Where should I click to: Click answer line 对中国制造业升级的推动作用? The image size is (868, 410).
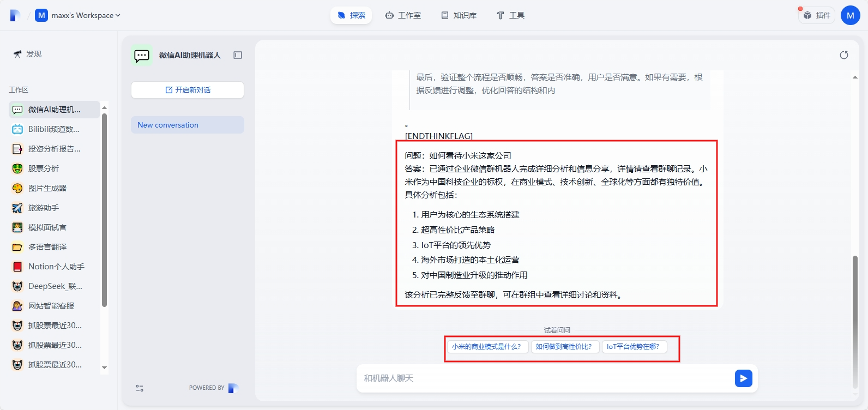pos(474,275)
